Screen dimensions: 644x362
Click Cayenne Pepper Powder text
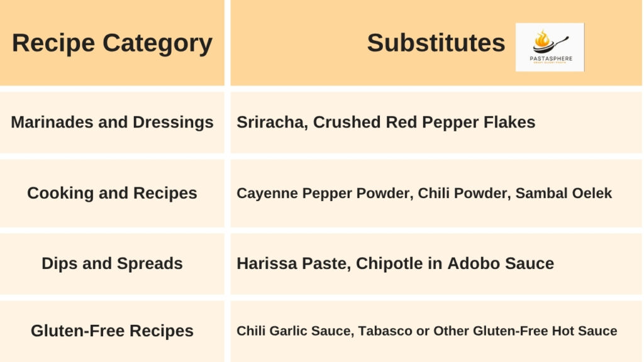point(325,194)
